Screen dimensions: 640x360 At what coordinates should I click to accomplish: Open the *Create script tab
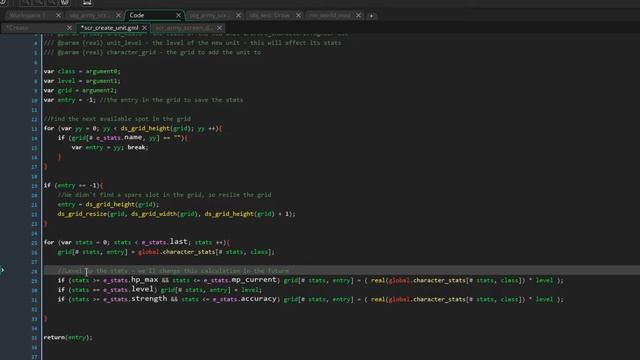tap(17, 28)
